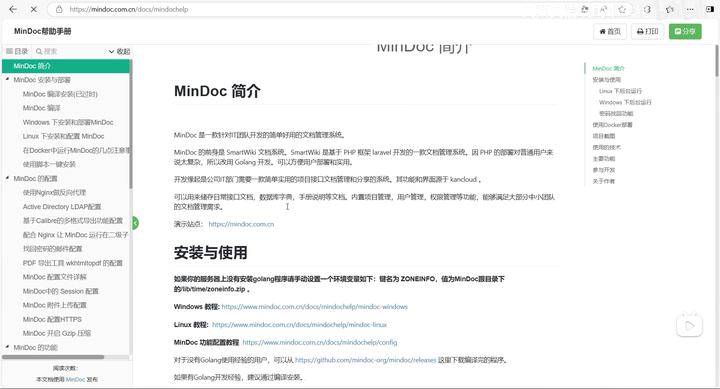Jump to 使用的技术 in outline
The width and height of the screenshot is (720, 389).
pos(607,147)
